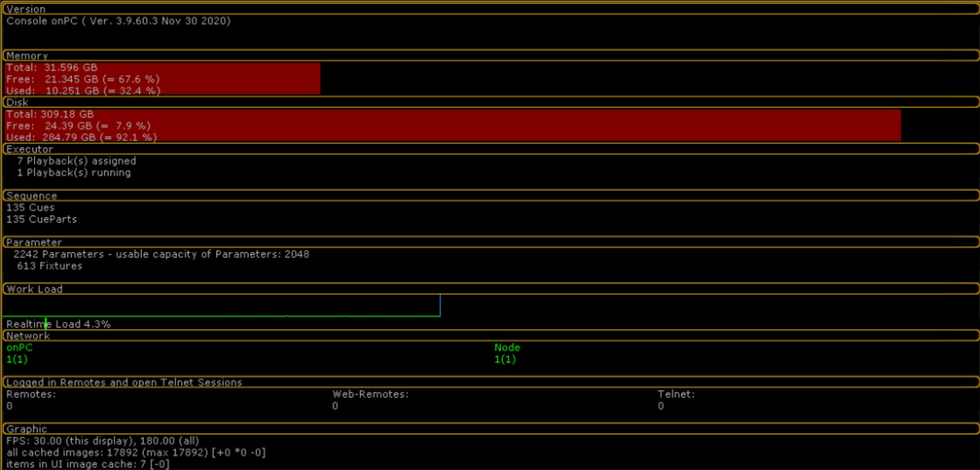
Task: Click the '7 Playback(s) assigned' line
Action: [76, 161]
